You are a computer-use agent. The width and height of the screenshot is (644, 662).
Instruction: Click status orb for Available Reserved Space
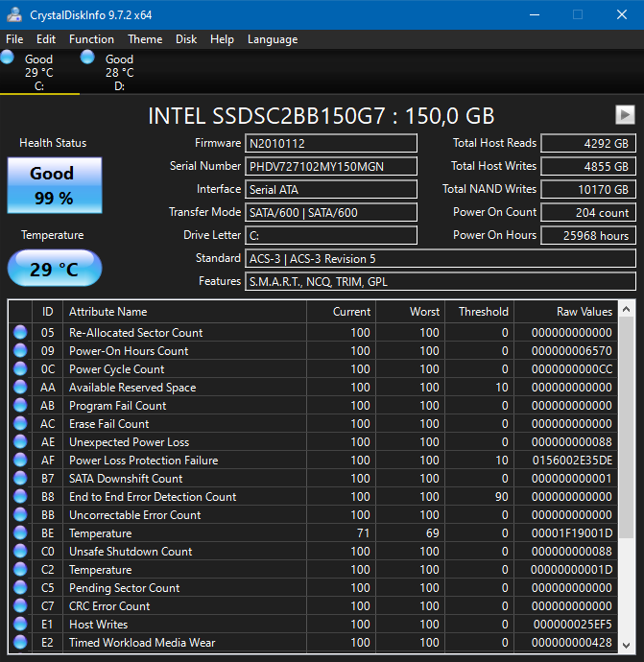[x=20, y=387]
